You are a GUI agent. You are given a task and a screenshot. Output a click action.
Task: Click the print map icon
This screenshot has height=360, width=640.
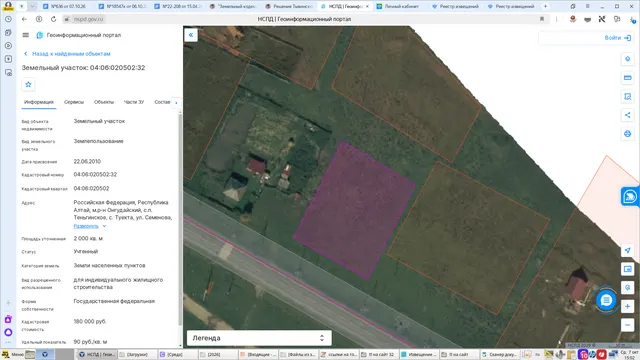click(627, 134)
